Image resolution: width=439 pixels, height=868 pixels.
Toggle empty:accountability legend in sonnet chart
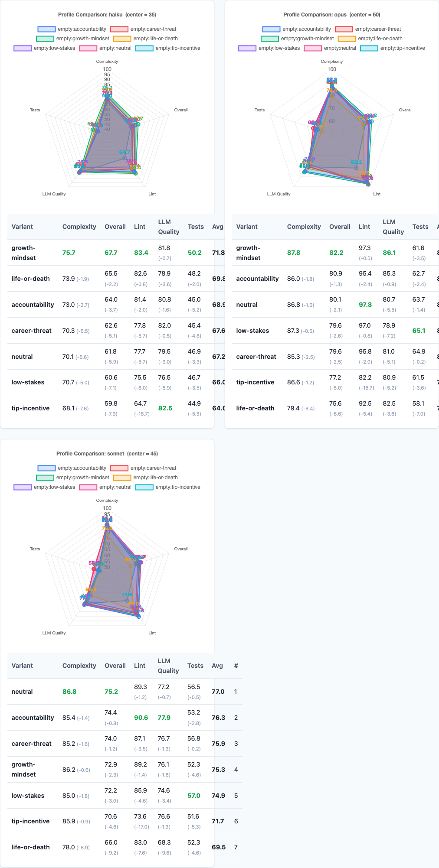click(72, 468)
